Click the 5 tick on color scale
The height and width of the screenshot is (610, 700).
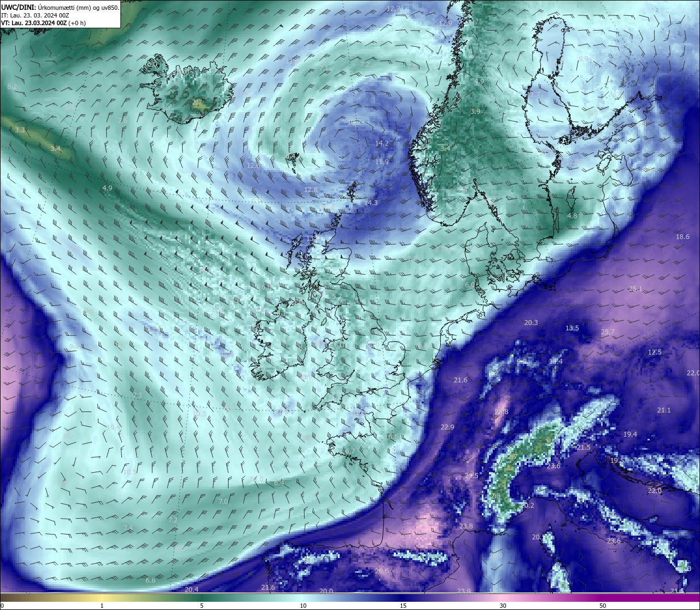point(202,606)
